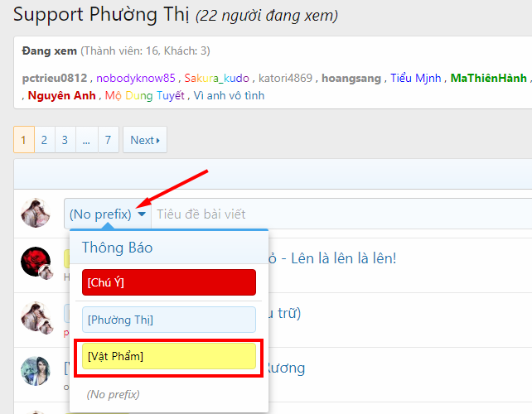Choose the [Phường Thị] prefix option
The height and width of the screenshot is (414, 532).
coord(169,320)
